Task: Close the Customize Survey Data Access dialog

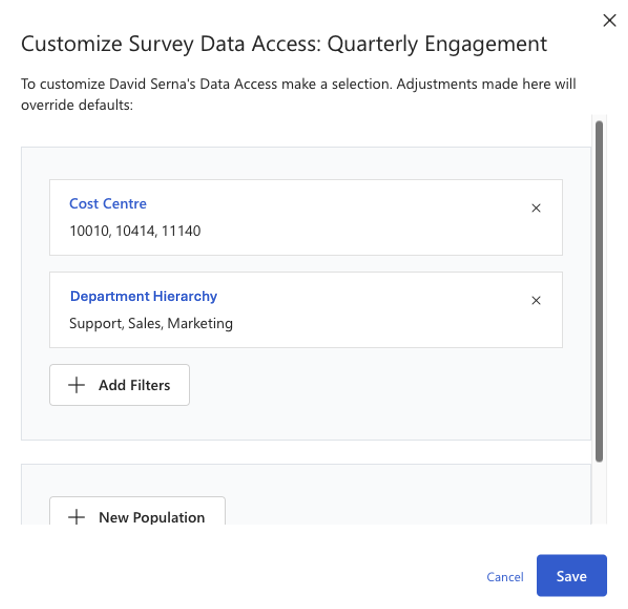Action: coord(609,20)
